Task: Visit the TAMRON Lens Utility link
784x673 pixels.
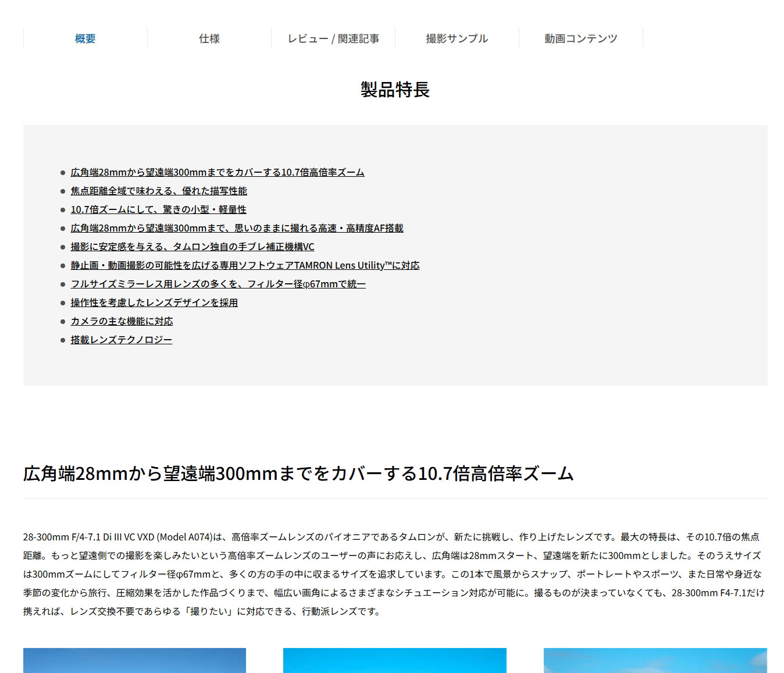Action: [x=245, y=265]
